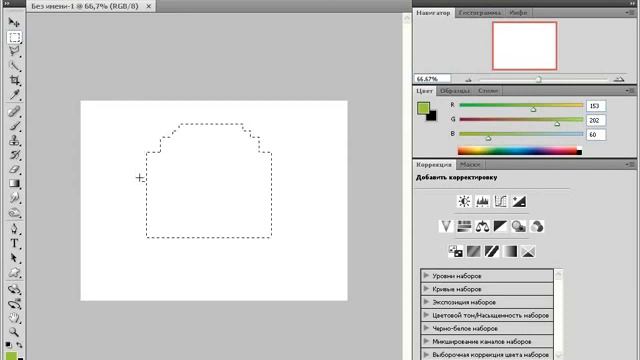This screenshot has height=360, width=640.
Task: Select the Type tool
Action: (x=14, y=243)
